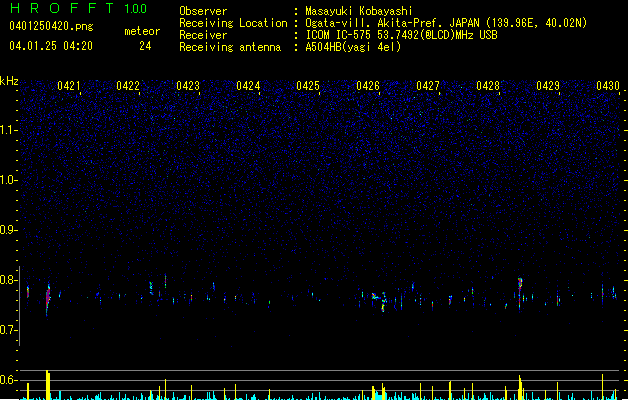Click the Receiver label

pos(203,35)
